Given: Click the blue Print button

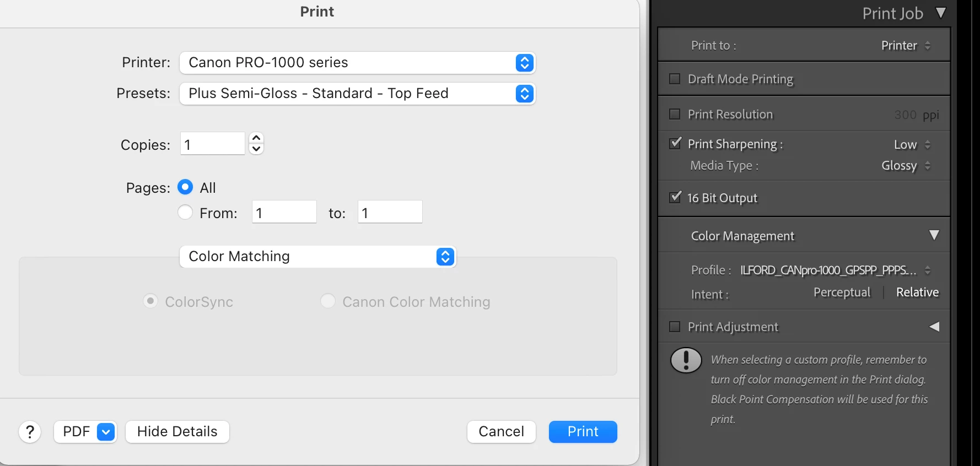Looking at the screenshot, I should point(583,432).
